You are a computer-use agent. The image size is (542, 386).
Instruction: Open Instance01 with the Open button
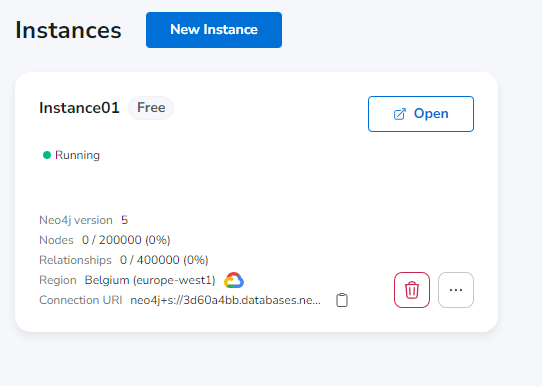[421, 114]
